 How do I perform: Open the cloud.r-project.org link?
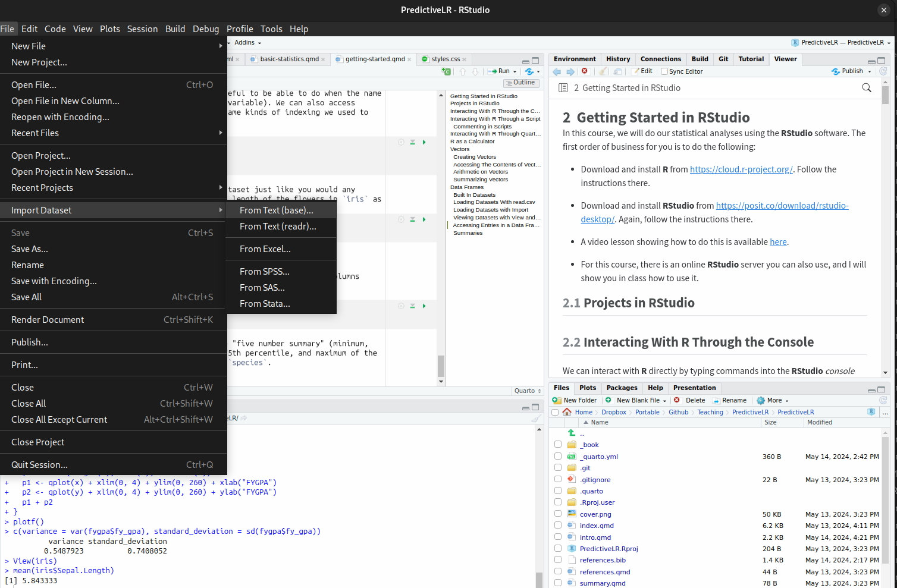[741, 169]
